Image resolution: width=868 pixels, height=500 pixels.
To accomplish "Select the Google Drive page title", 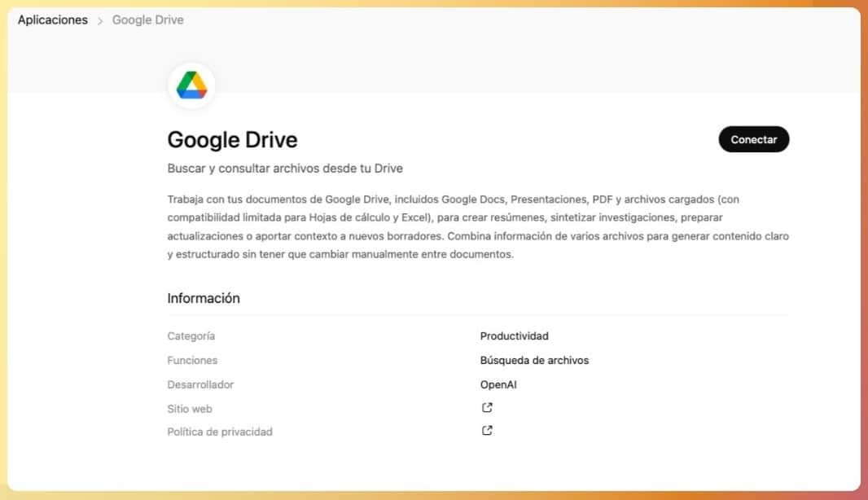I will (x=232, y=139).
